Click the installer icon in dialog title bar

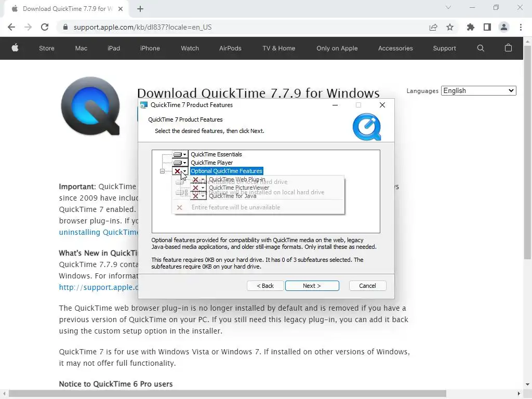[144, 105]
